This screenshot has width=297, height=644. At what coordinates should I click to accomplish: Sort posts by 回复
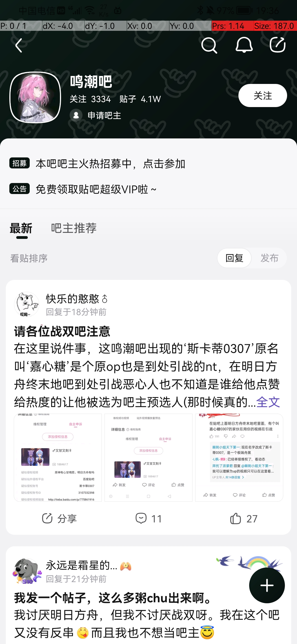[x=234, y=258]
